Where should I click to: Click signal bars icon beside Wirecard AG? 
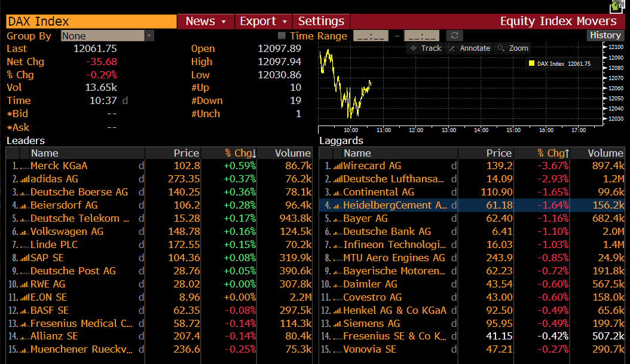coord(338,166)
